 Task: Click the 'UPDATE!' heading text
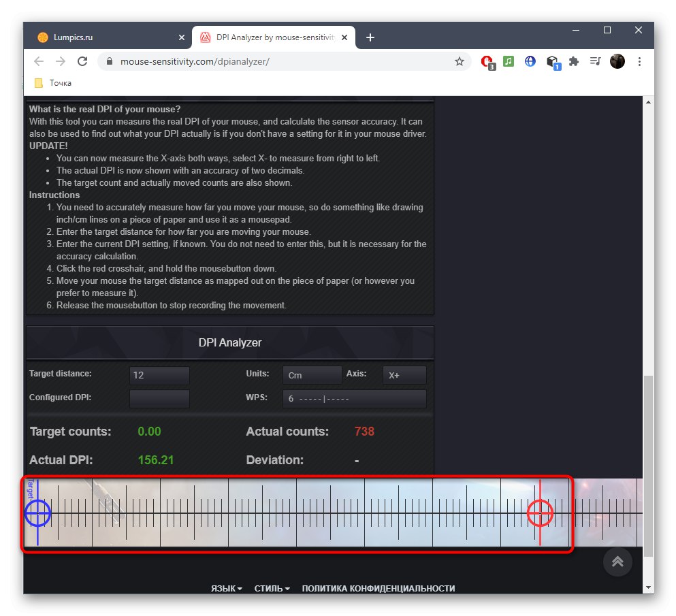click(x=48, y=146)
